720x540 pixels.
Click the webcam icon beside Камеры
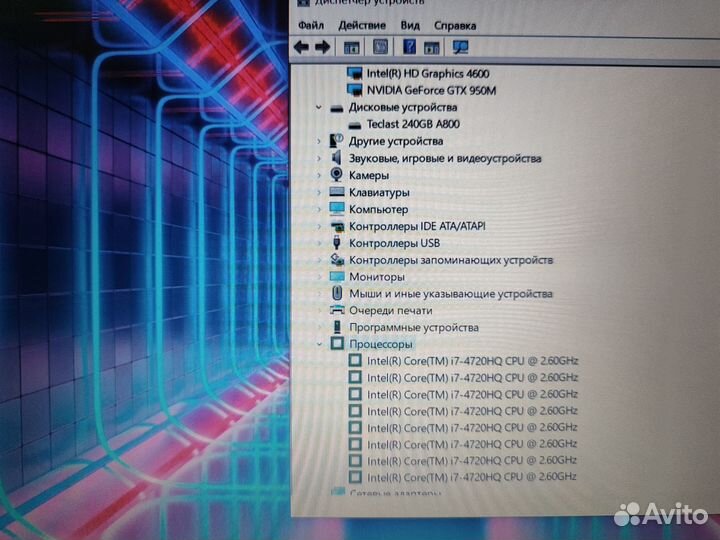click(x=337, y=174)
